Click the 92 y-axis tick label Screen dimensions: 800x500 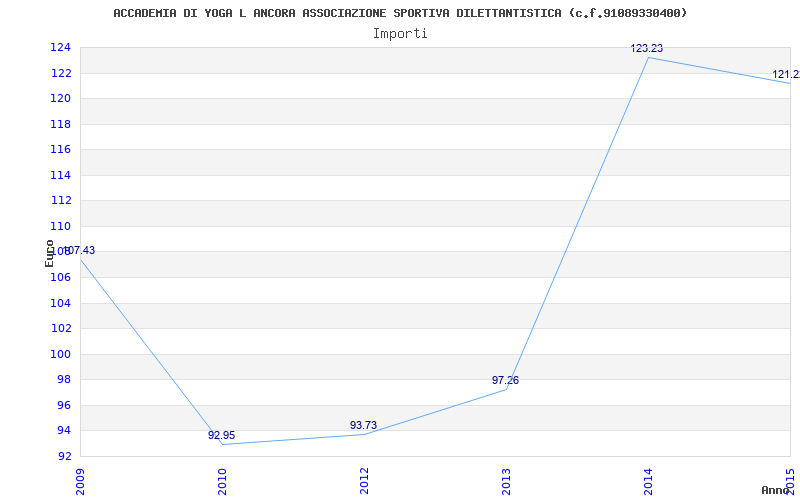pyautogui.click(x=63, y=456)
